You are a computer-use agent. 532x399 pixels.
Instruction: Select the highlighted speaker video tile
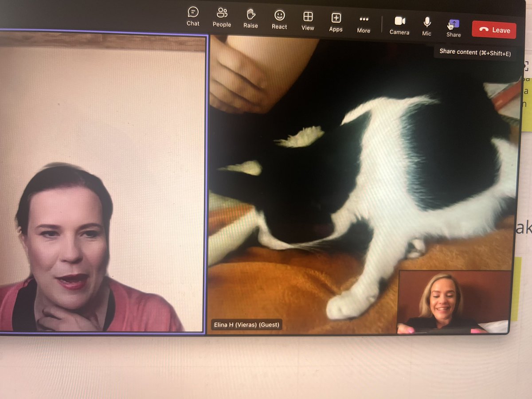point(103,182)
